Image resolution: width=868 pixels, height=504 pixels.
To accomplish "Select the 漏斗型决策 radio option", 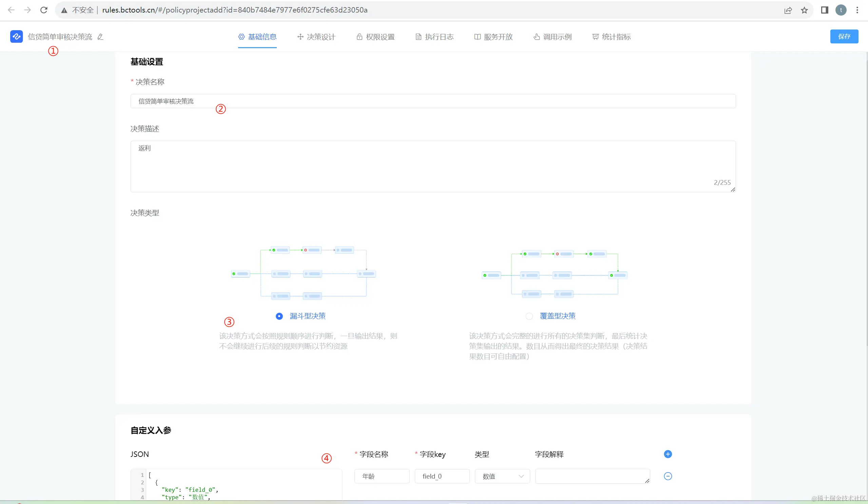I will click(x=279, y=316).
